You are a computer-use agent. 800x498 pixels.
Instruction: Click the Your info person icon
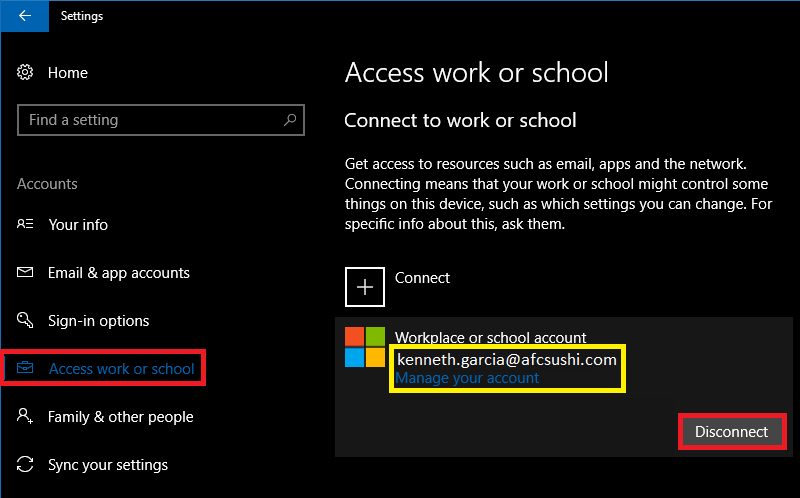tap(25, 224)
